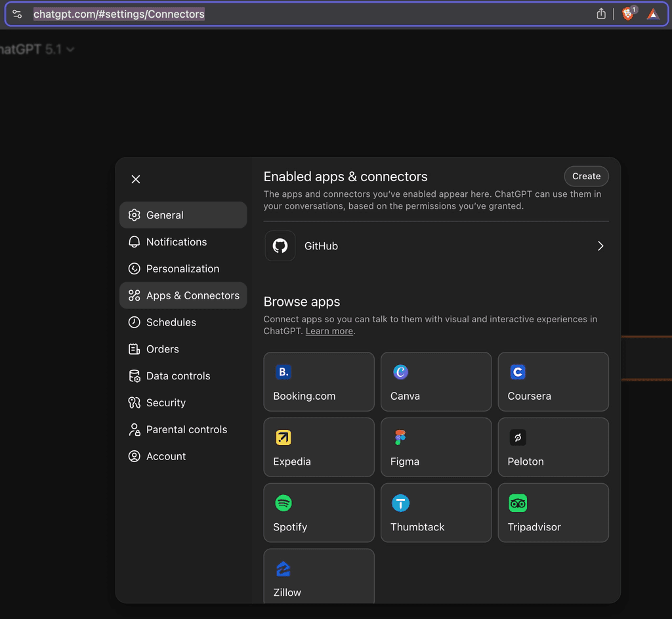Open the Canva connector
672x619 pixels.
tap(436, 381)
